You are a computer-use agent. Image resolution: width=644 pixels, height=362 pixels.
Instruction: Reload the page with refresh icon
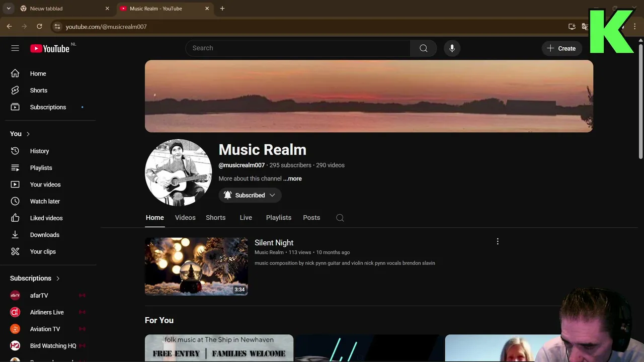[39, 27]
